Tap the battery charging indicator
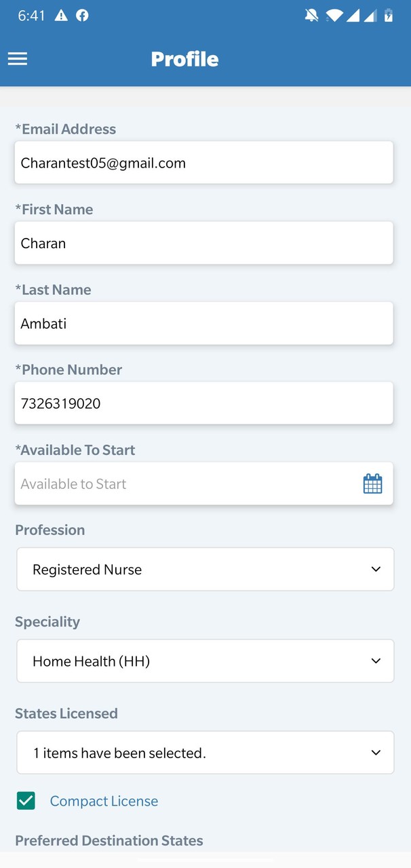Image resolution: width=411 pixels, height=868 pixels. (x=388, y=15)
